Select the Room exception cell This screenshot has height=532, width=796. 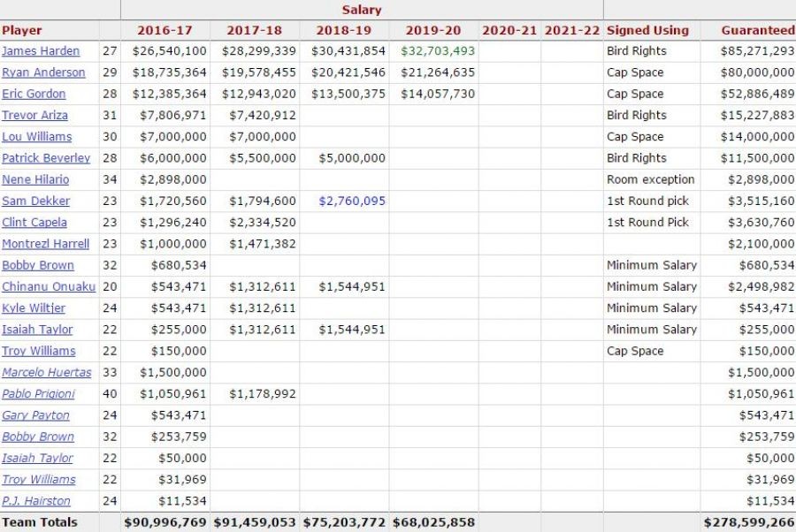(650, 179)
